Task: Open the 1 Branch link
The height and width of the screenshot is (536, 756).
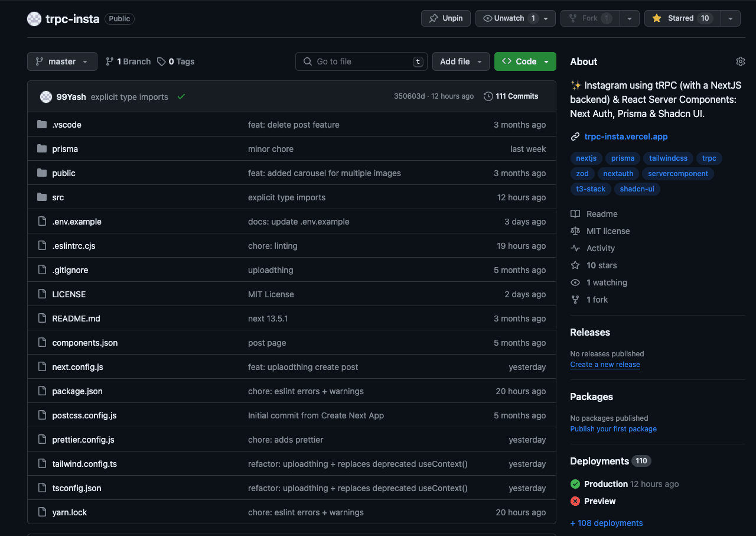Action: point(128,61)
